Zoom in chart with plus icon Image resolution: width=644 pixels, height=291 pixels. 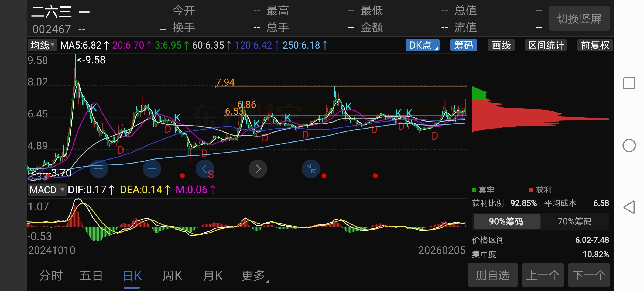coord(152,169)
